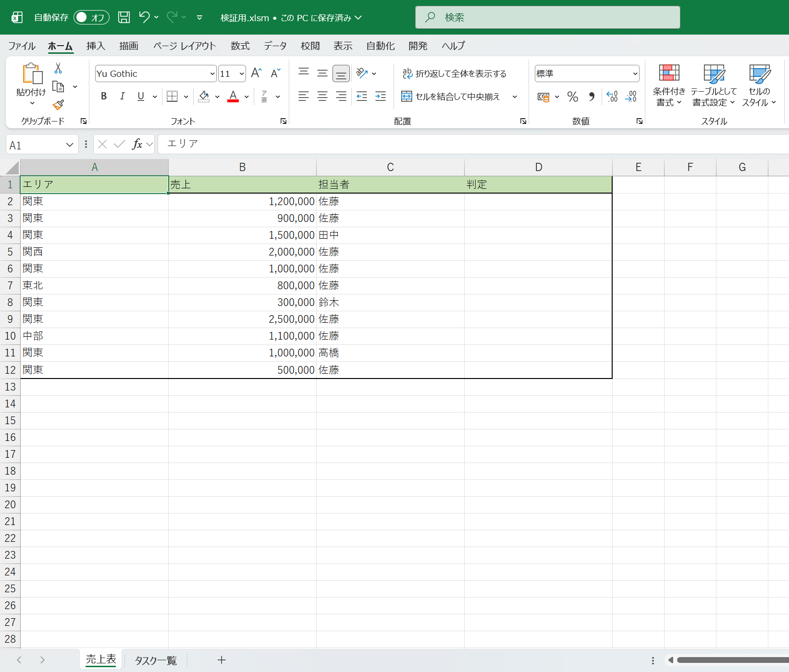Click the Save icon in title bar
The height and width of the screenshot is (672, 789).
click(x=124, y=17)
